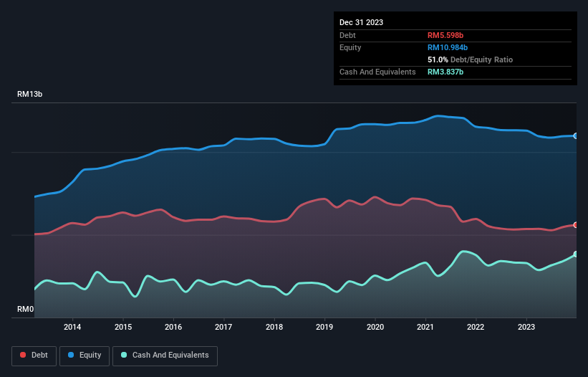Click the RM0 y-axis label
This screenshot has width=588, height=377.
pos(26,309)
